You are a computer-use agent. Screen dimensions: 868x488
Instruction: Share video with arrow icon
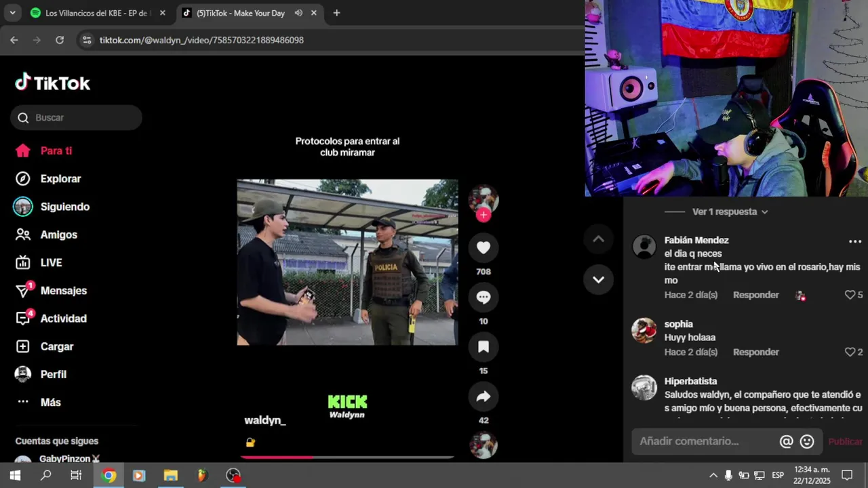click(x=484, y=396)
